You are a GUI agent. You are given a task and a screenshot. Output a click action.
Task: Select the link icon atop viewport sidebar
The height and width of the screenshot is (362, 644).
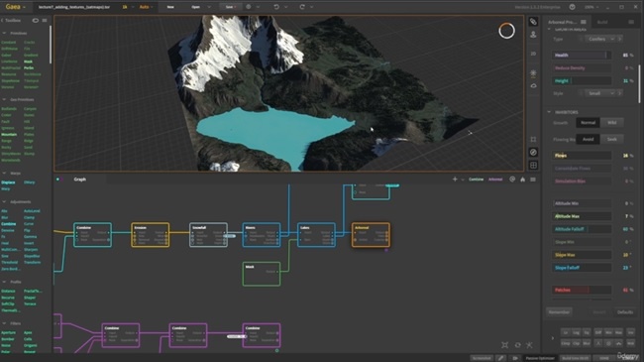(x=533, y=22)
